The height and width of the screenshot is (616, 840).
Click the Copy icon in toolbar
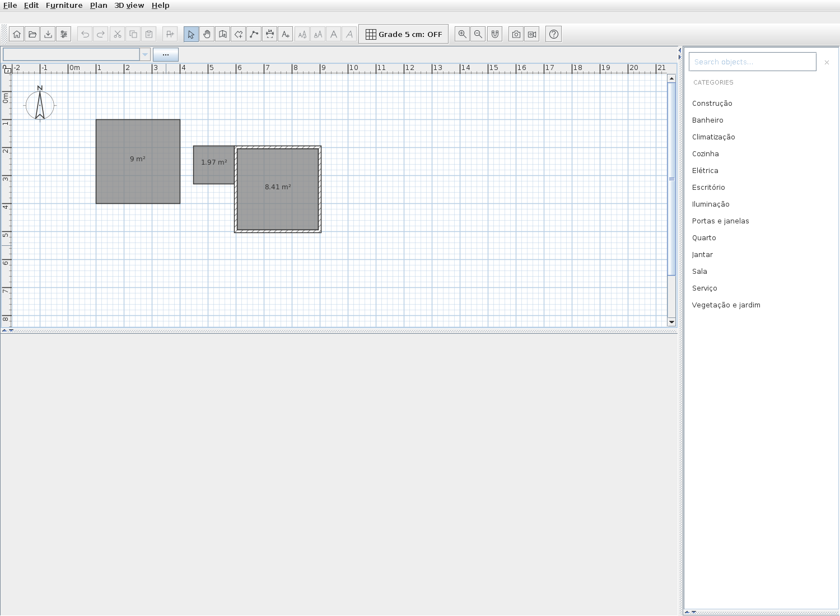[x=133, y=34]
